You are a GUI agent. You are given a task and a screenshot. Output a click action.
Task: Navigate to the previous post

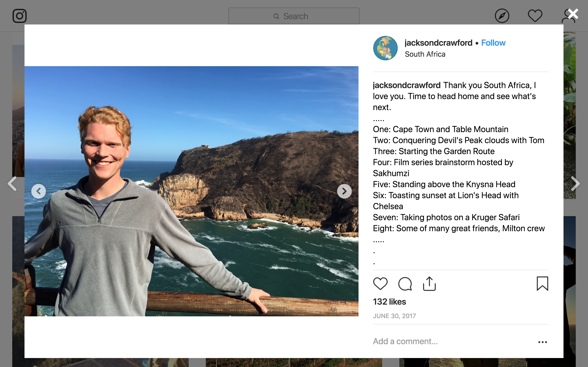pyautogui.click(x=12, y=183)
